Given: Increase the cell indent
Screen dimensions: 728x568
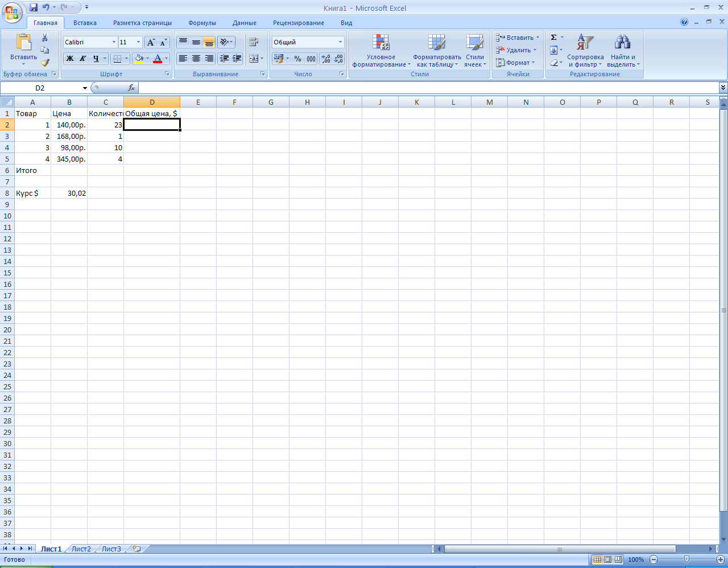Looking at the screenshot, I should point(237,59).
